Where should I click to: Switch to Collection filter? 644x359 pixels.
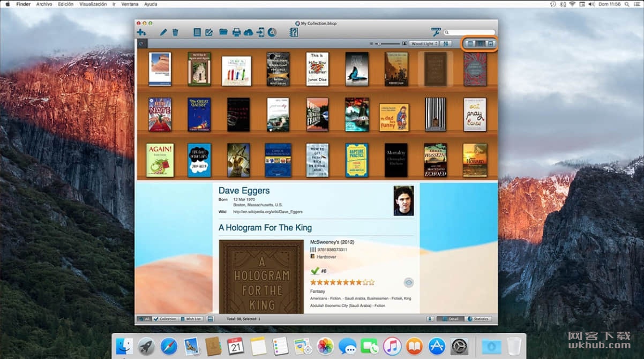pos(165,319)
